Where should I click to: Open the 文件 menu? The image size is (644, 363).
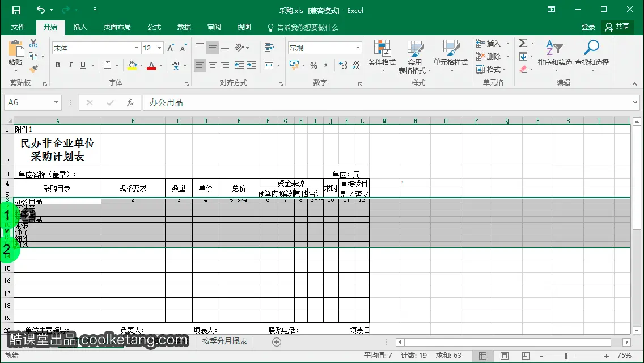pos(18,27)
